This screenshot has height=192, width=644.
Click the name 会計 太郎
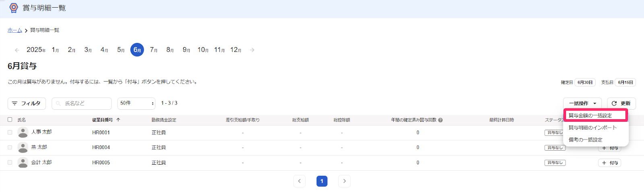click(41, 162)
